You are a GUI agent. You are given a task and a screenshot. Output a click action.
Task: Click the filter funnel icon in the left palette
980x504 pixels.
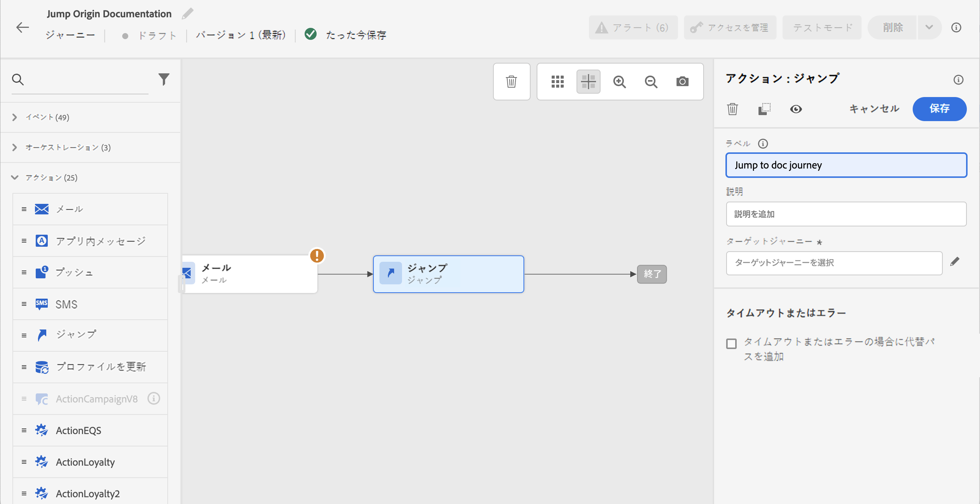164,79
